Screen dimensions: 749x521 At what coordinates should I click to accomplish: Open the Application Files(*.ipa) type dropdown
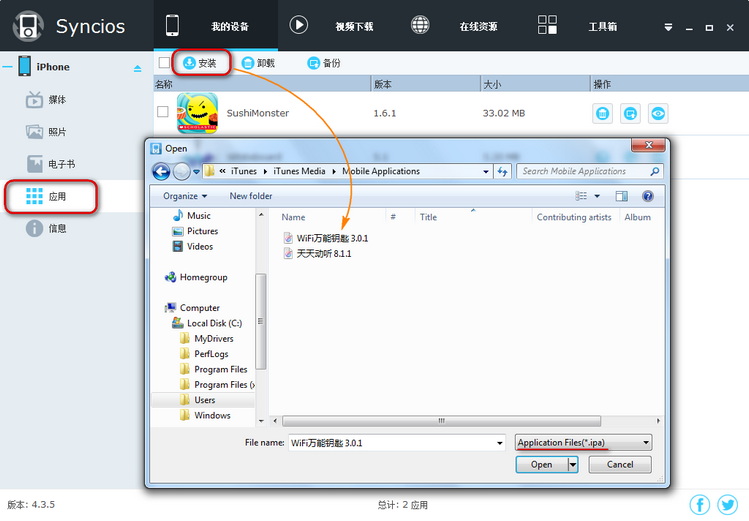[583, 443]
